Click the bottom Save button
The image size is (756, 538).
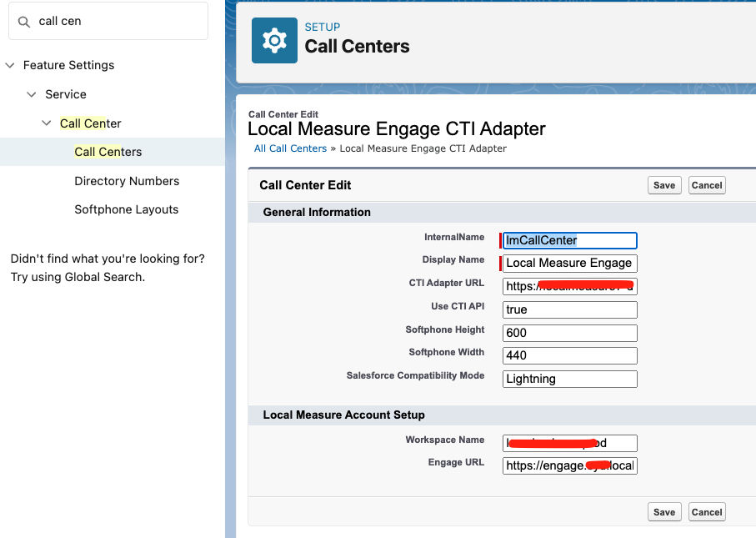(664, 512)
